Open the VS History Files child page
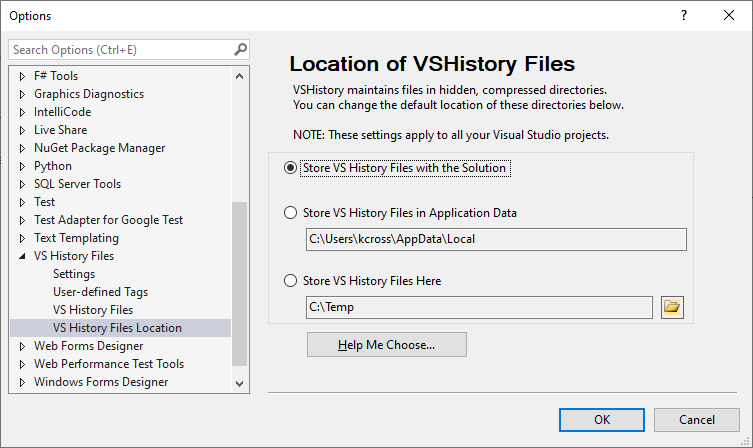Image resolution: width=753 pixels, height=448 pixels. (x=93, y=310)
